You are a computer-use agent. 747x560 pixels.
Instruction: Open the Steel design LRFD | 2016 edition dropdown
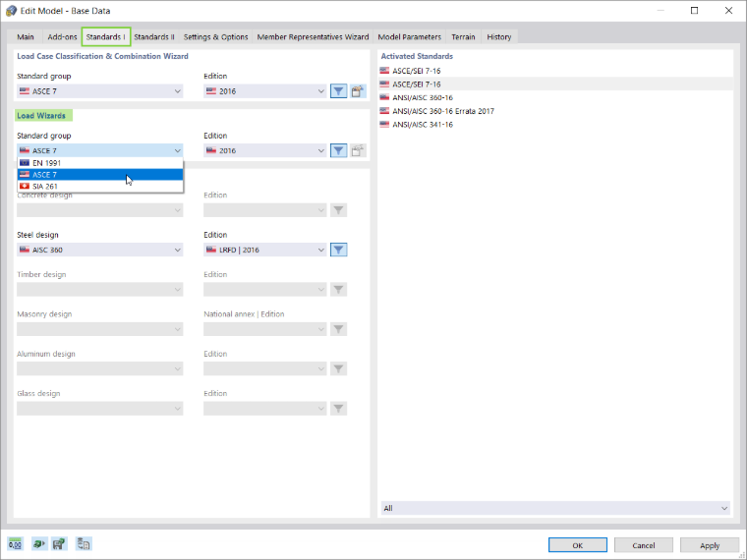tap(264, 250)
